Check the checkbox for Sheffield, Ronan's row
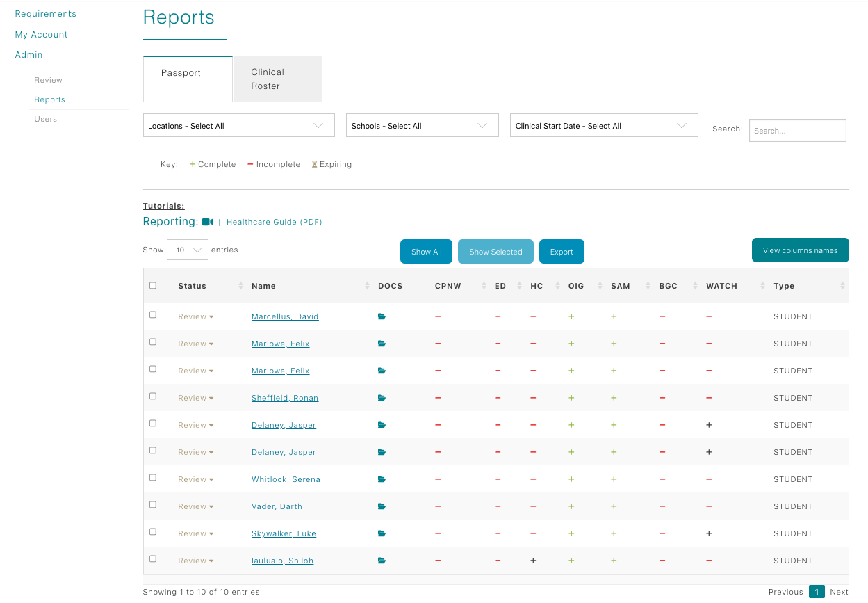868x603 pixels. point(153,396)
